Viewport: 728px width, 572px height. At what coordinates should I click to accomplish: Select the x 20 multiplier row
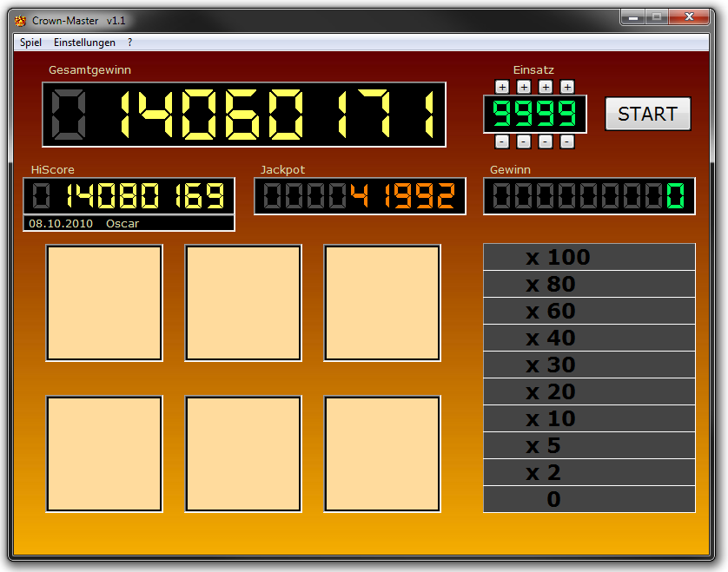point(589,391)
